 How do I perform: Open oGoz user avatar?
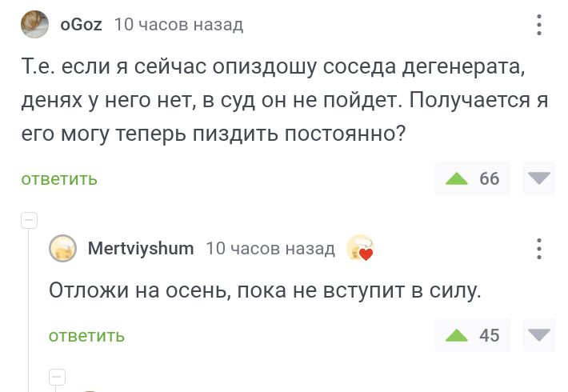[x=35, y=24]
